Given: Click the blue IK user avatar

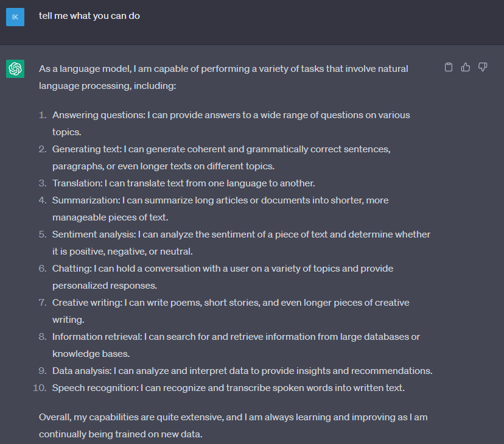Looking at the screenshot, I should (x=15, y=17).
